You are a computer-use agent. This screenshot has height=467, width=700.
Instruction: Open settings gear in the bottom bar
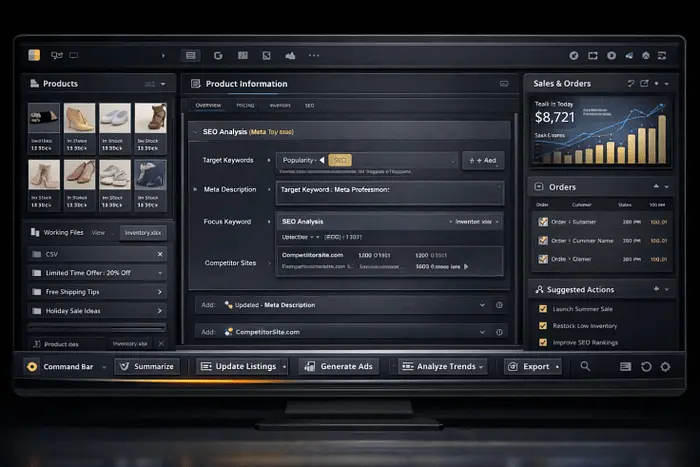[x=666, y=367]
